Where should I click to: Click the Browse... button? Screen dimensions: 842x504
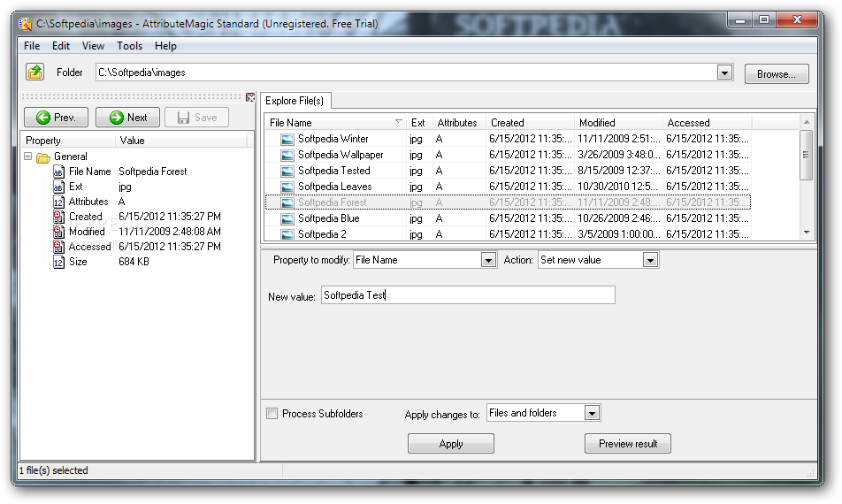[x=777, y=74]
